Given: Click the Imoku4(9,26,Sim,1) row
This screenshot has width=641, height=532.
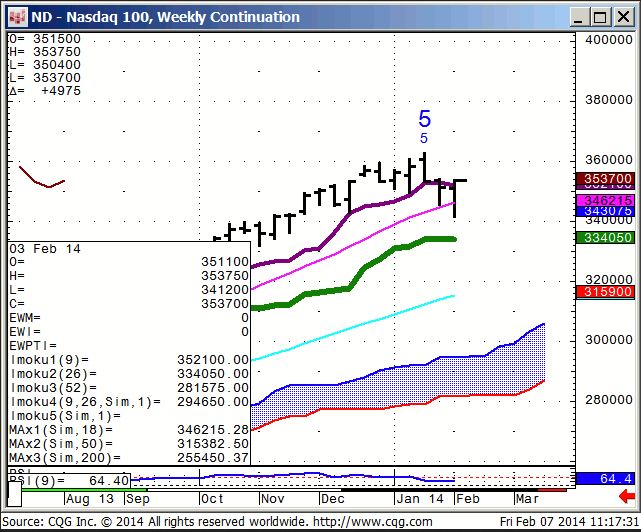Looking at the screenshot, I should (x=129, y=402).
